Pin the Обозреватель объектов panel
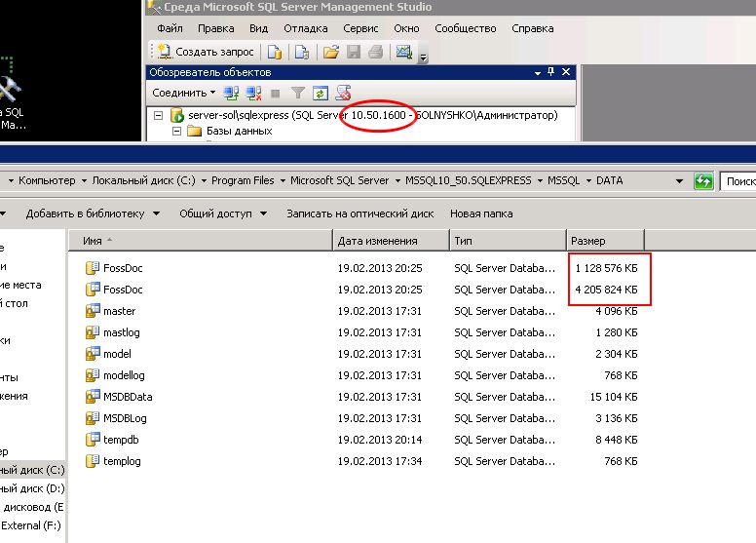 [x=551, y=72]
